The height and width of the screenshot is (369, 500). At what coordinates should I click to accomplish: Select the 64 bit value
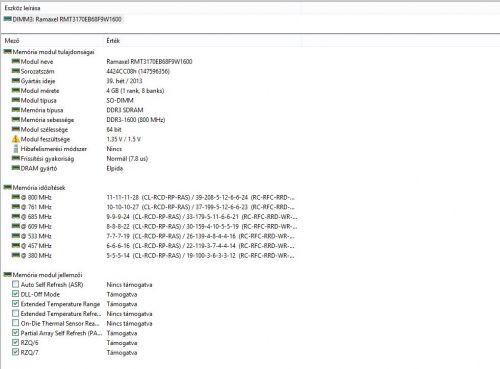point(114,129)
